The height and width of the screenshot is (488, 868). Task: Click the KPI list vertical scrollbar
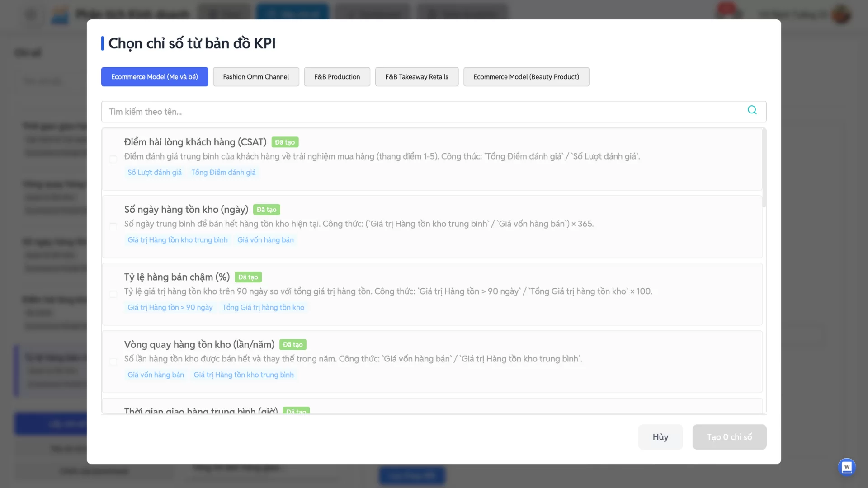point(764,168)
